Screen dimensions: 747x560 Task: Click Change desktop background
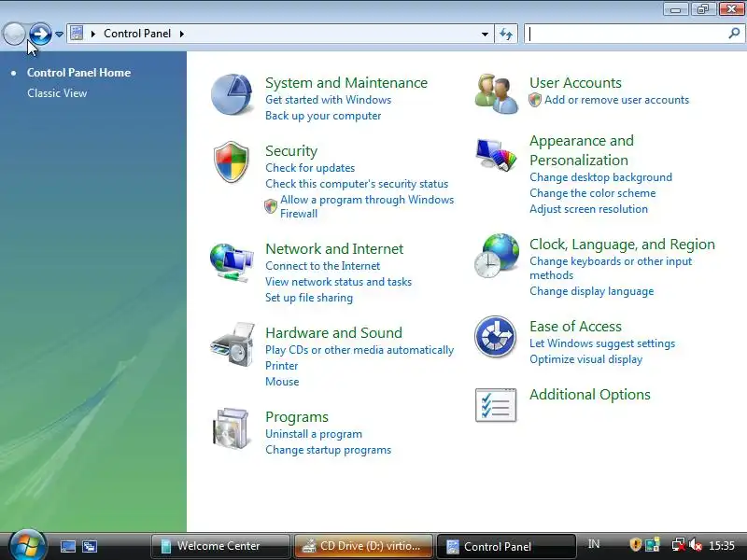pos(600,177)
